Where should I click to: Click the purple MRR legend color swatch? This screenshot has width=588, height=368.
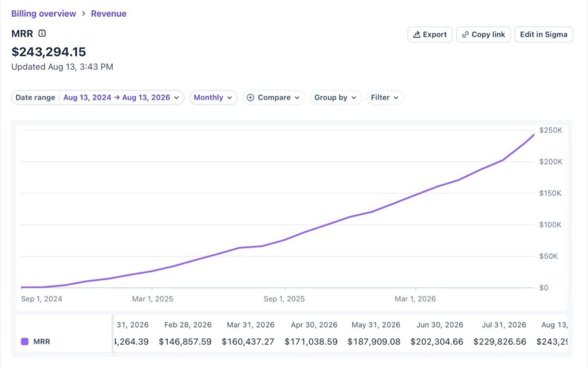coord(25,342)
